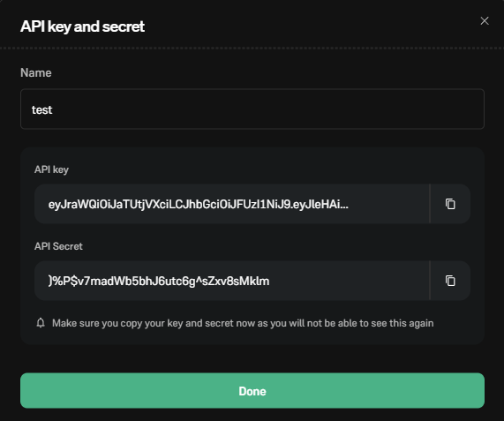Select the truncated API key value text
The image size is (504, 421).
pos(198,204)
